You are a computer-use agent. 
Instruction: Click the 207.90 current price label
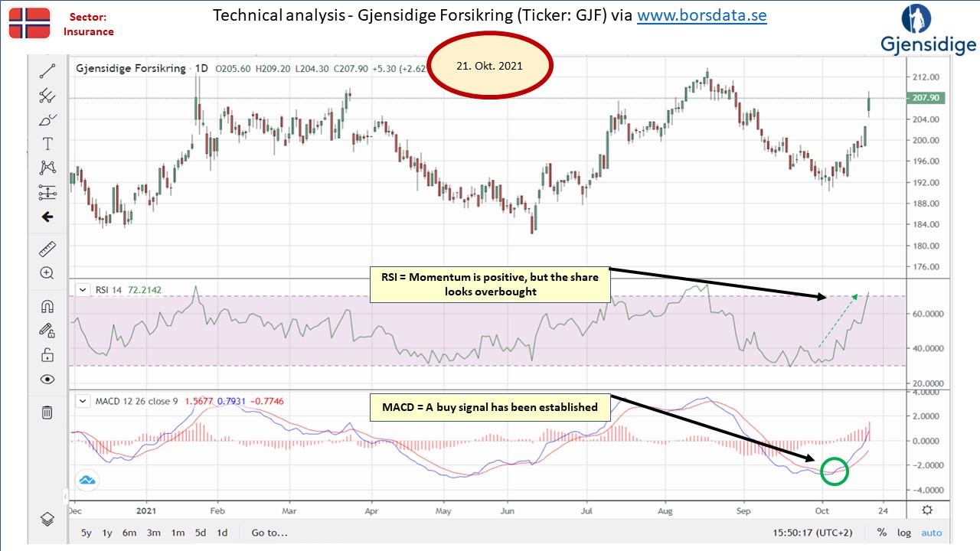coord(926,98)
